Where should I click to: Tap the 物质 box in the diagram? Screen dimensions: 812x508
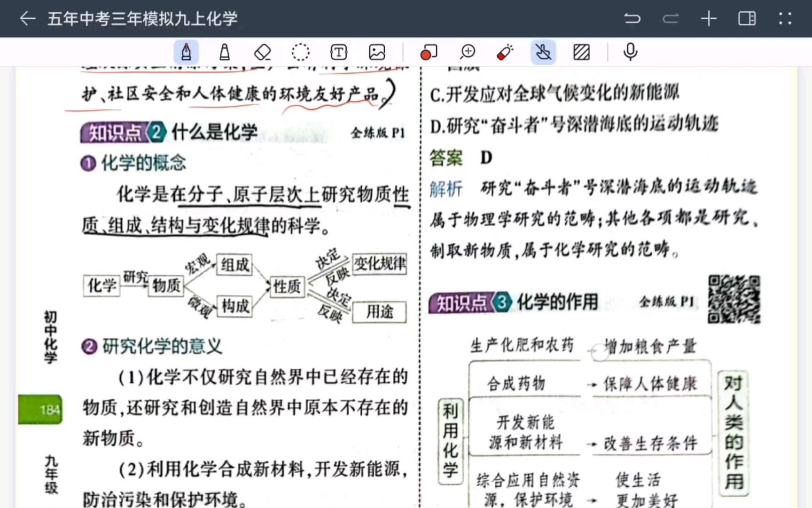click(x=166, y=285)
